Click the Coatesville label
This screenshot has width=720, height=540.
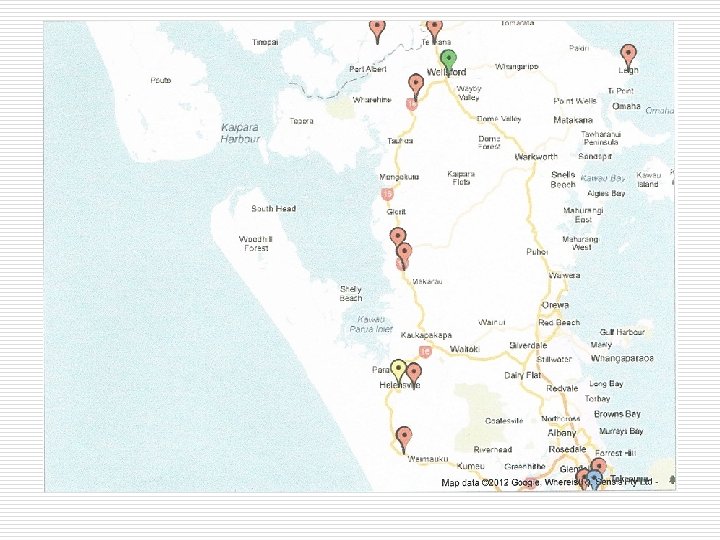(x=504, y=421)
